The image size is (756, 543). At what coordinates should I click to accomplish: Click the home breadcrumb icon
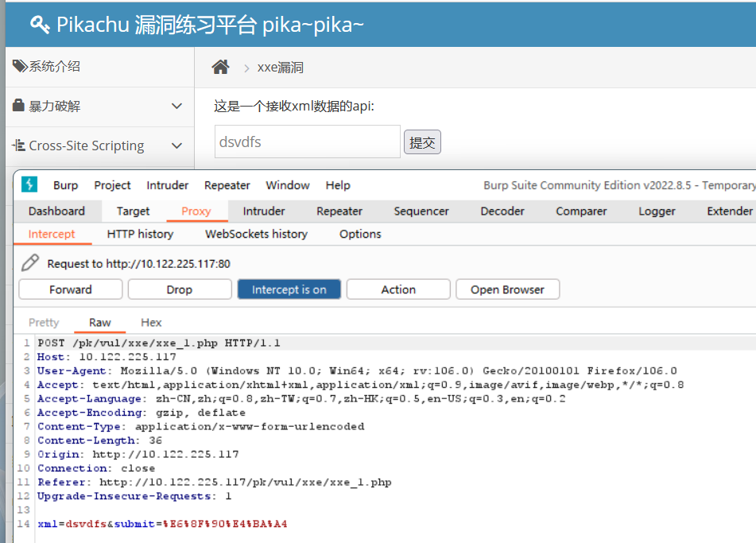tap(220, 67)
